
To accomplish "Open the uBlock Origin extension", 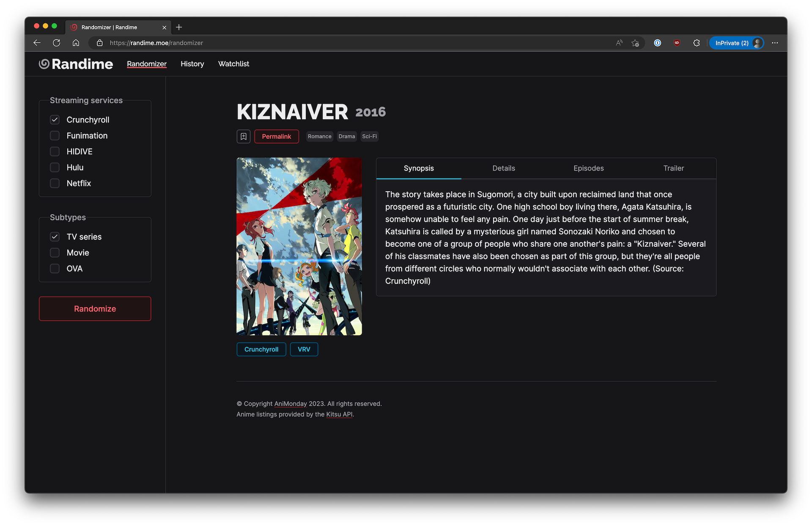I will (x=677, y=43).
